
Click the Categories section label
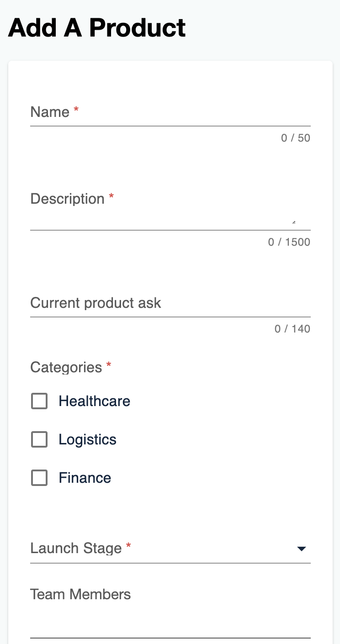click(66, 367)
